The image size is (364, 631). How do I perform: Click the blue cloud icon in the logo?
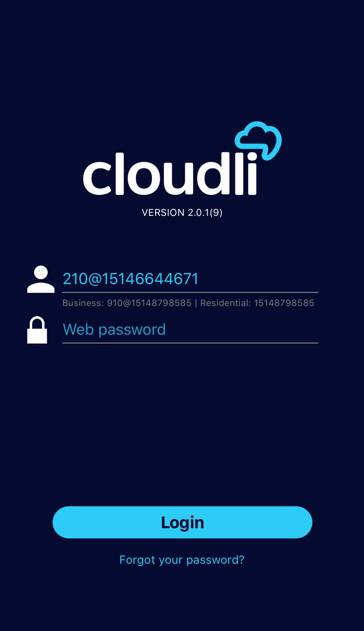(x=258, y=141)
